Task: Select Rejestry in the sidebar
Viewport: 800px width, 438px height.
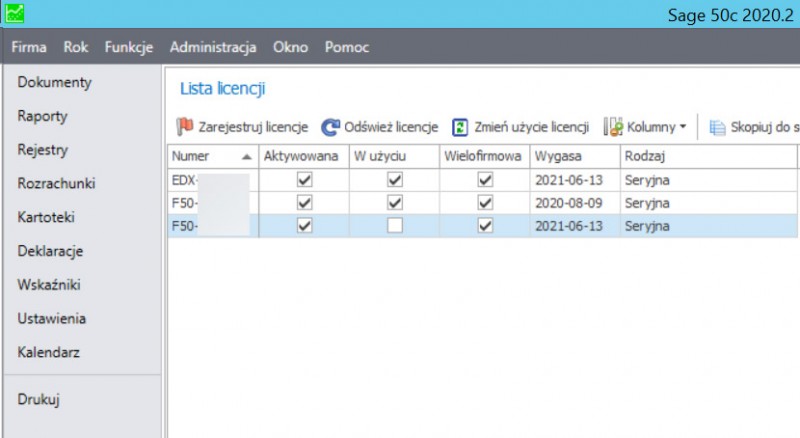Action: (42, 150)
